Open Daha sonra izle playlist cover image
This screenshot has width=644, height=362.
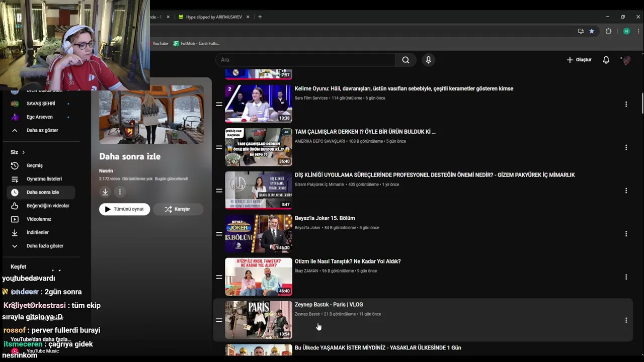151,115
